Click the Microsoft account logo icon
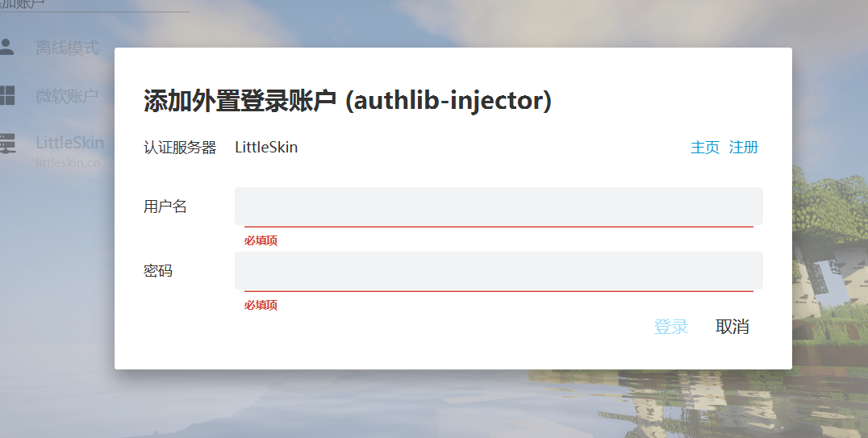This screenshot has width=868, height=438. coord(6,96)
